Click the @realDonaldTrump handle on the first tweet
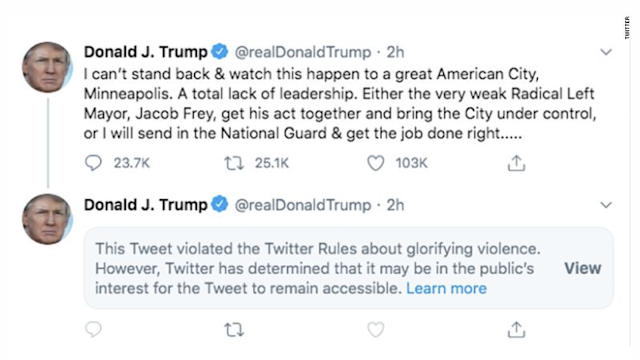The height and width of the screenshot is (360, 640). click(x=303, y=52)
